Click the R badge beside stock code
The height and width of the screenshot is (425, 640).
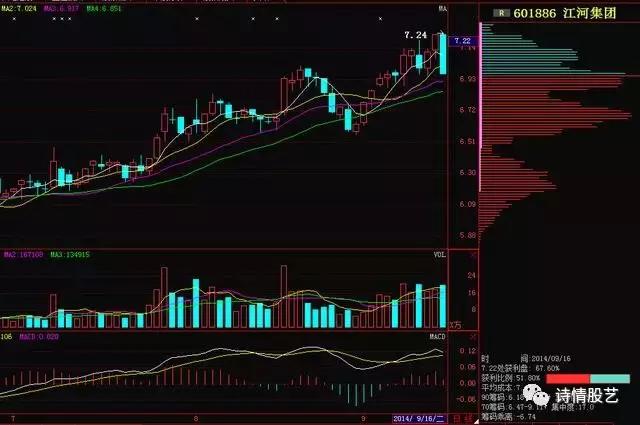click(x=501, y=13)
